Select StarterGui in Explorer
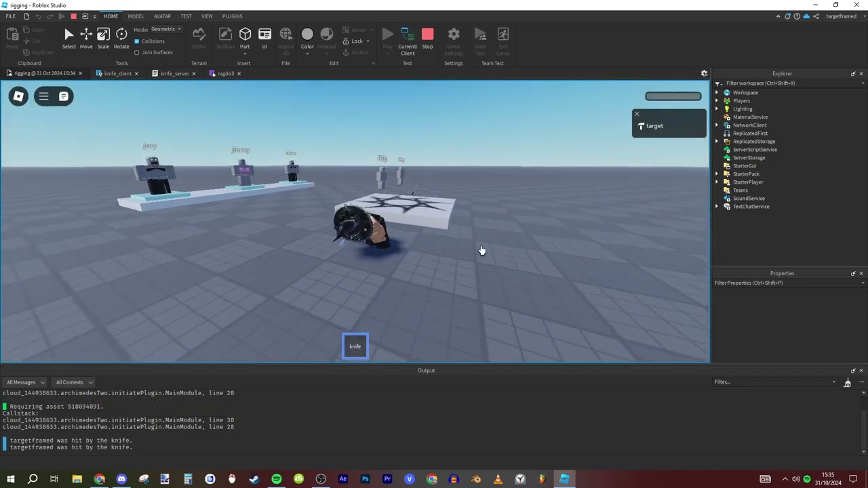The image size is (868, 488). pos(744,166)
